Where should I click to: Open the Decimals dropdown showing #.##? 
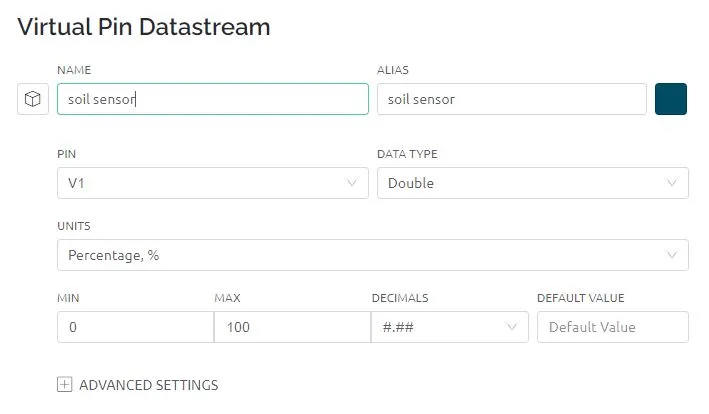coord(449,327)
